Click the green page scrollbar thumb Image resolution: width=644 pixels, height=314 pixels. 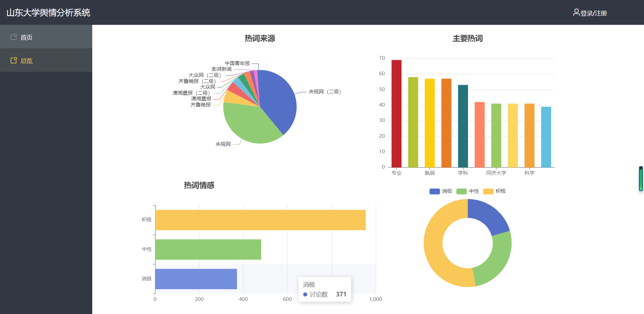coord(641,179)
